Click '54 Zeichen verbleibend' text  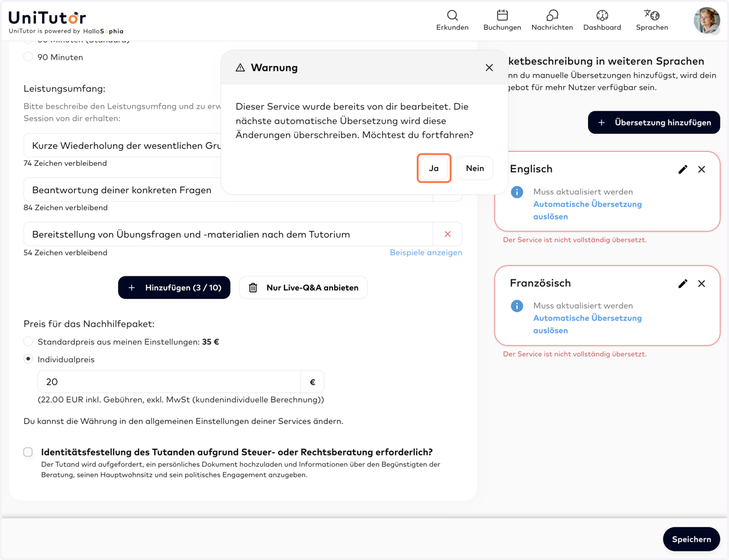pos(66,253)
